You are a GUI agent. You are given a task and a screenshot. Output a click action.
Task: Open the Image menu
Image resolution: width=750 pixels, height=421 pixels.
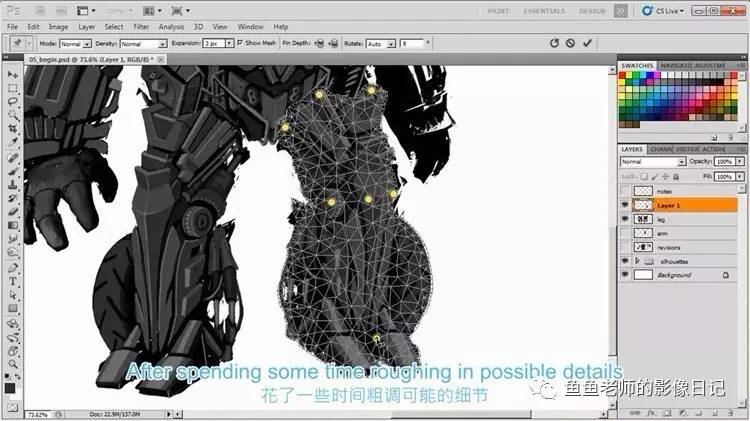click(58, 27)
